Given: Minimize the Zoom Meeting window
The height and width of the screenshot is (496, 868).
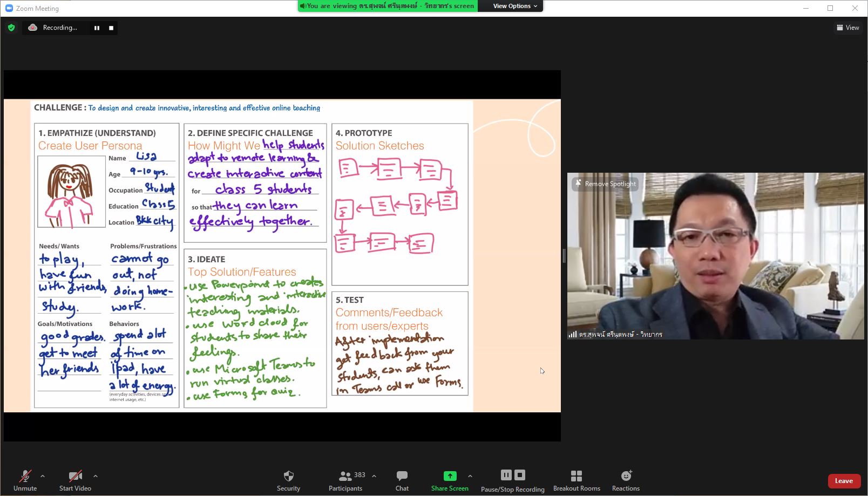Looking at the screenshot, I should pos(806,8).
